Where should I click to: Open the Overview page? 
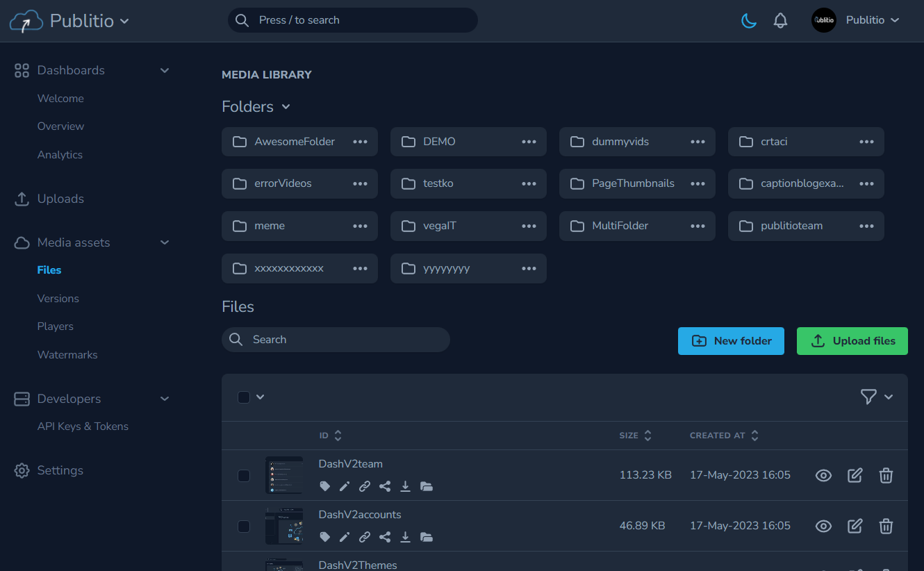tap(60, 126)
